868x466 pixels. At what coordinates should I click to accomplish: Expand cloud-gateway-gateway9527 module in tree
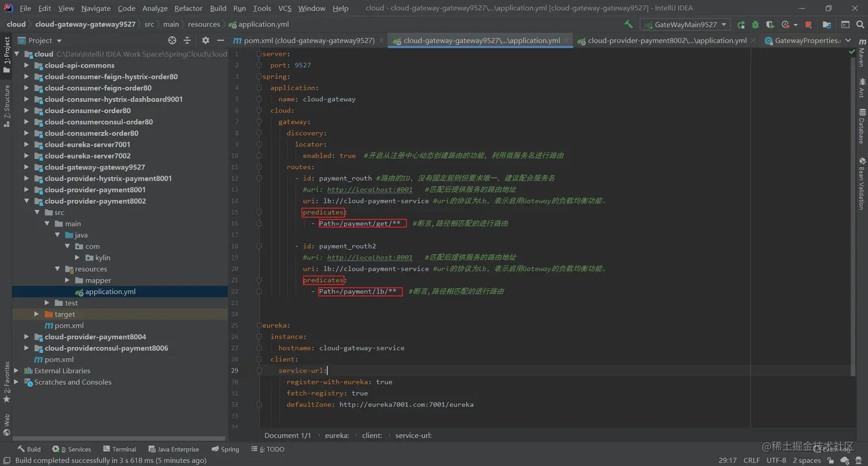(x=26, y=167)
